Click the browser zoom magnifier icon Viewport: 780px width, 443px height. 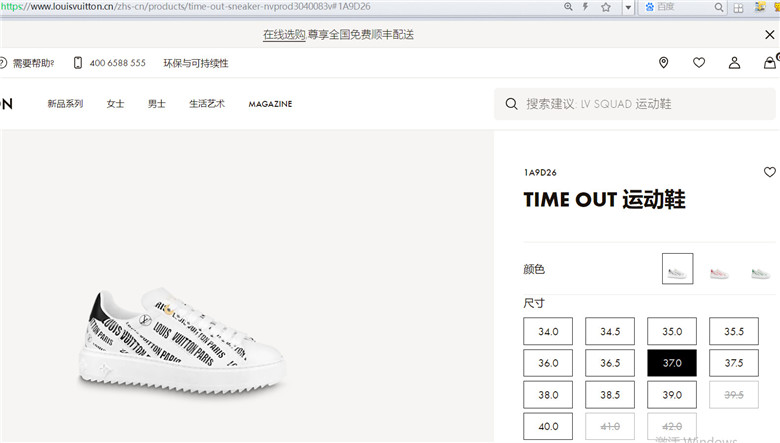(x=568, y=7)
